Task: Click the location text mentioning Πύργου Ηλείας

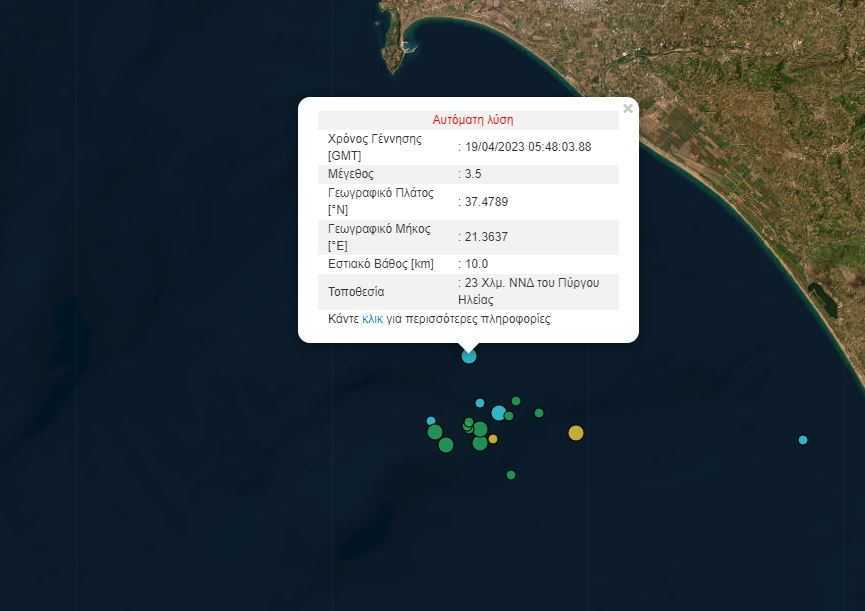Action: point(531,291)
